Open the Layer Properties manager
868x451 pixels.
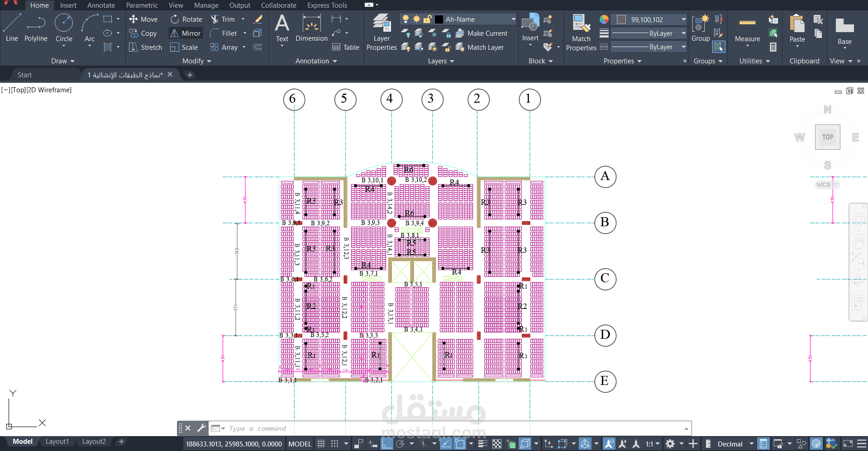coord(381,32)
